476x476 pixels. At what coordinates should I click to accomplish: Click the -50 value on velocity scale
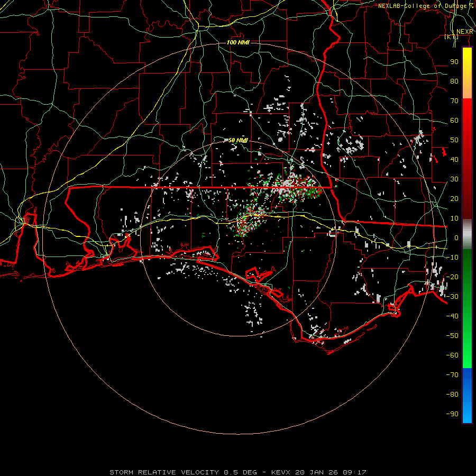pyautogui.click(x=452, y=335)
